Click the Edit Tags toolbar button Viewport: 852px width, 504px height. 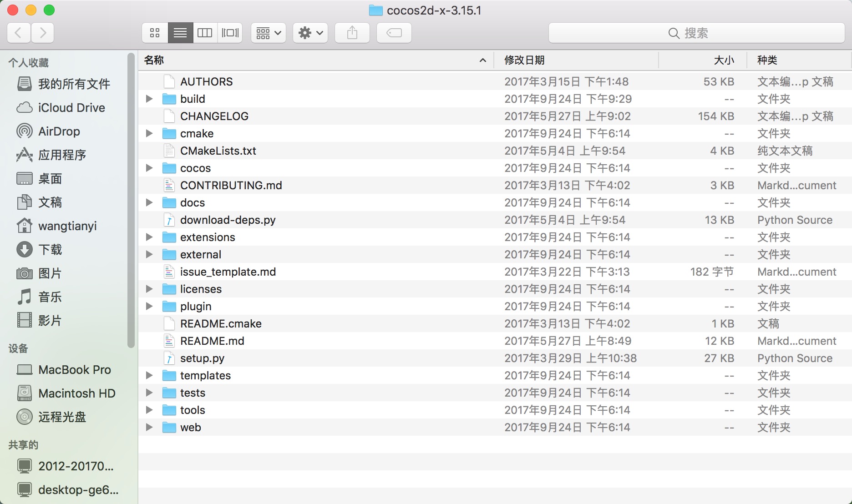(394, 33)
